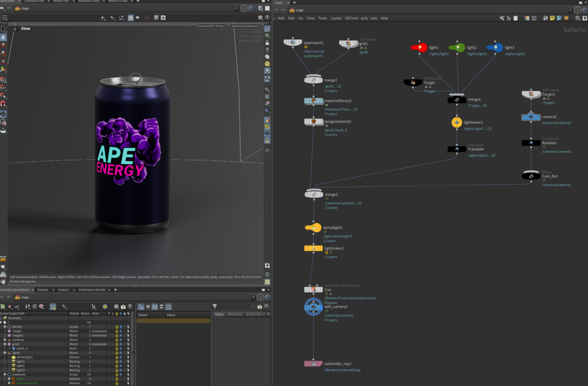Select the usdrender_rop1 node
The height and width of the screenshot is (386, 588).
[x=314, y=364]
